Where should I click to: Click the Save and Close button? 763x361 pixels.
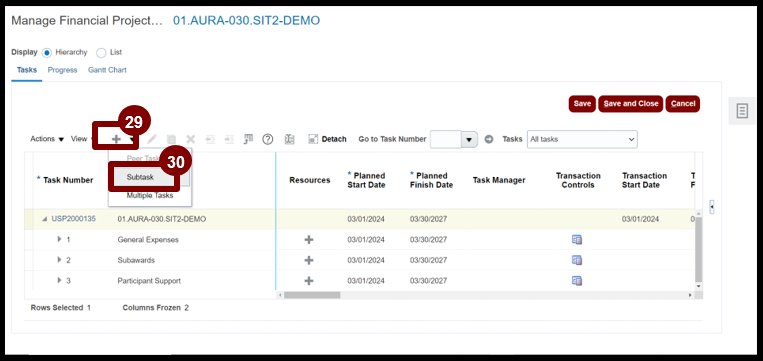point(631,104)
